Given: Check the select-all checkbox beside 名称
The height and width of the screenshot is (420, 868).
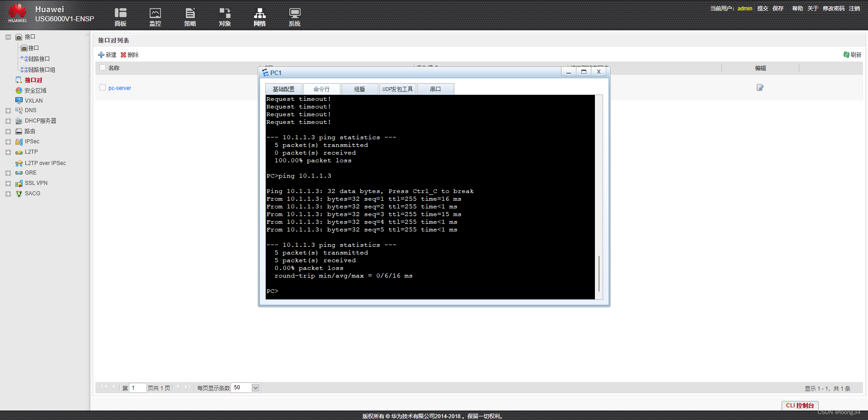Looking at the screenshot, I should 103,68.
